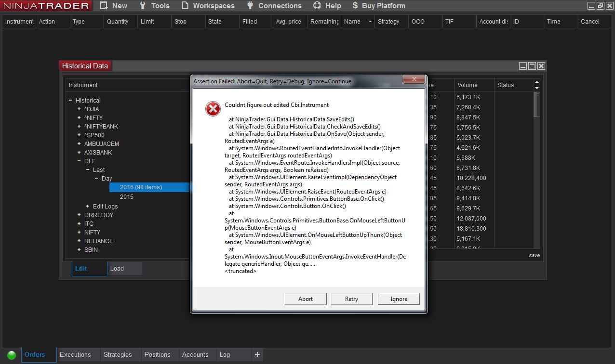Minimize the Historical Data window
Screen dimensions: 615x364
click(x=523, y=66)
